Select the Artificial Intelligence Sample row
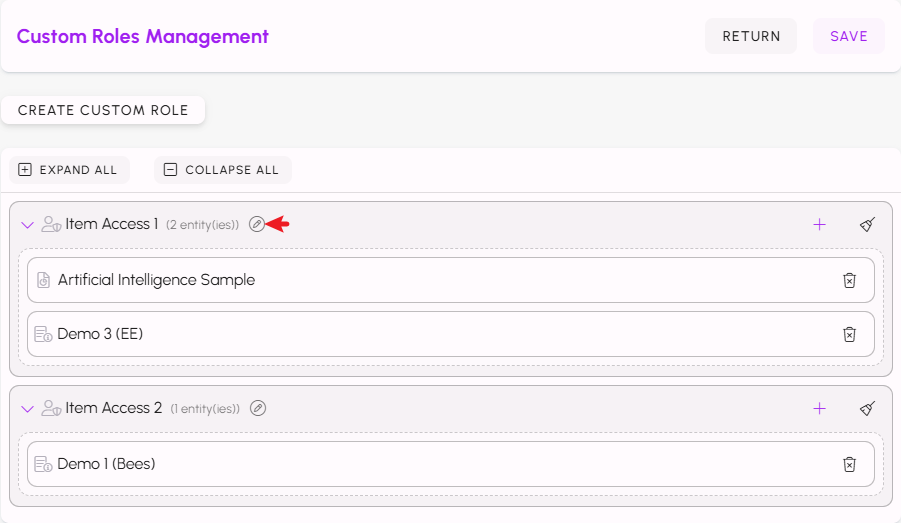901x523 pixels. point(400,280)
